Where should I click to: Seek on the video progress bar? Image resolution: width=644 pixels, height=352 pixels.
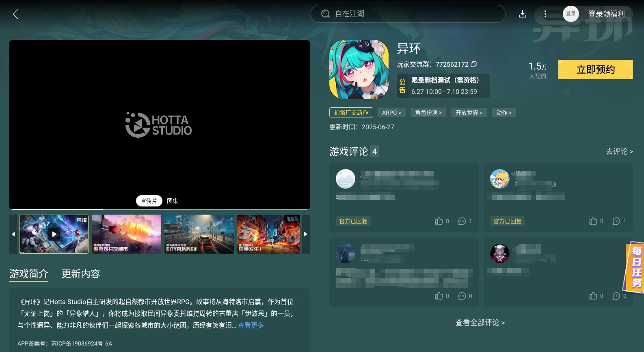[160, 209]
